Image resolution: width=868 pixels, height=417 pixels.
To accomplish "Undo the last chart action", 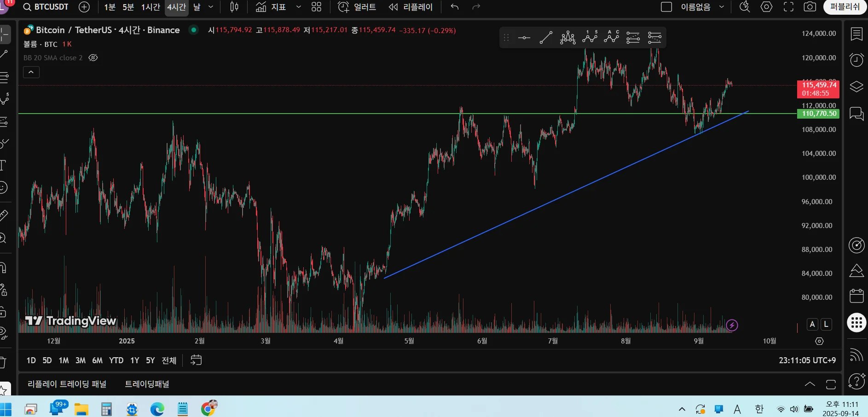I will click(x=455, y=7).
